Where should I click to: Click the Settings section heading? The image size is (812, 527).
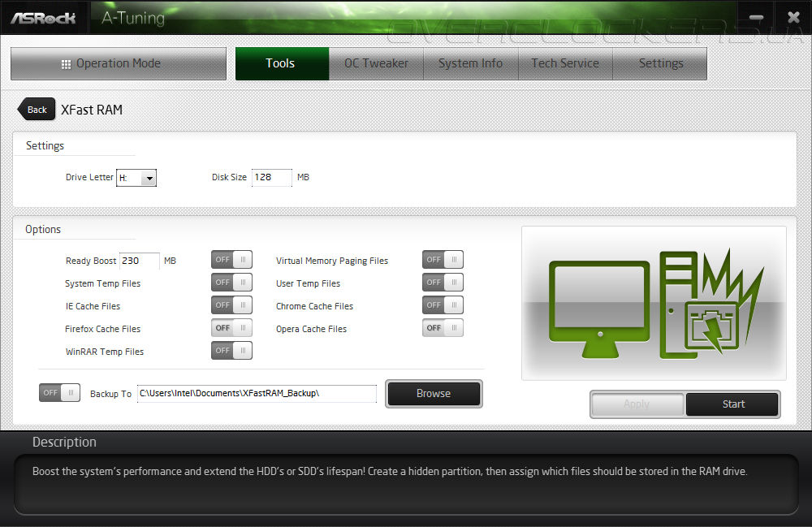(45, 146)
